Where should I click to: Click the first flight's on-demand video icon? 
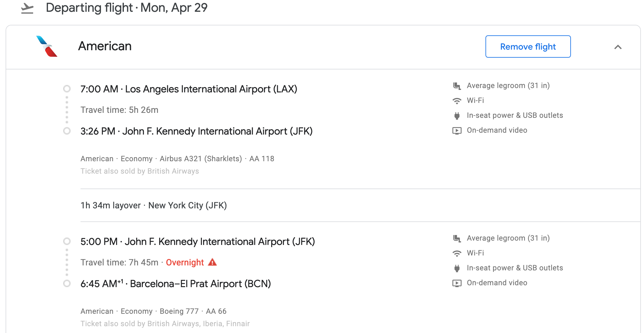coord(457,131)
